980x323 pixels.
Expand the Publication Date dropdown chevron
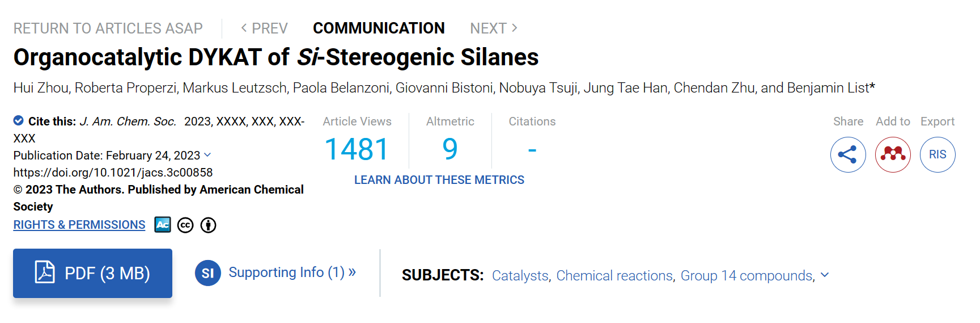point(207,155)
